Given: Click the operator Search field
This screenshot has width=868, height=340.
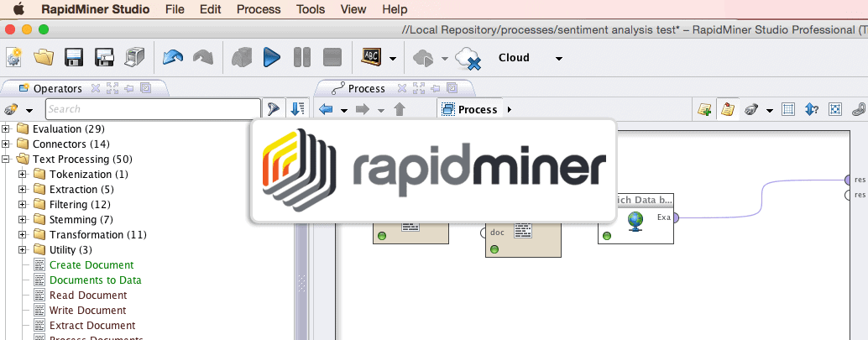Looking at the screenshot, I should [153, 109].
